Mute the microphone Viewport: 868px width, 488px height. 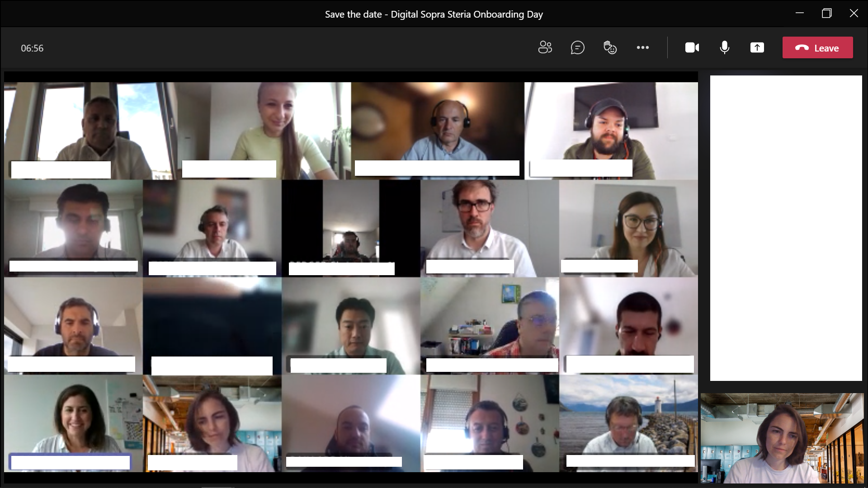click(x=724, y=47)
